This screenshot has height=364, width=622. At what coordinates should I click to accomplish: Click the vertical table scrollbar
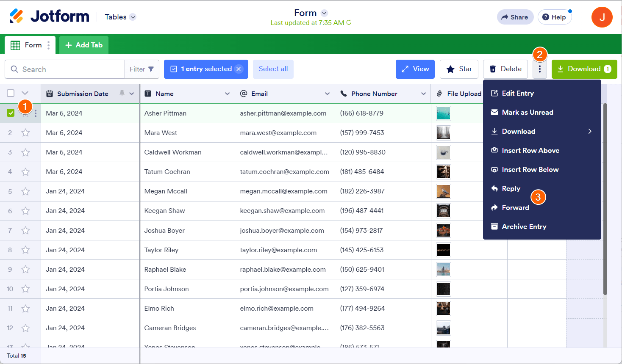click(x=605, y=199)
